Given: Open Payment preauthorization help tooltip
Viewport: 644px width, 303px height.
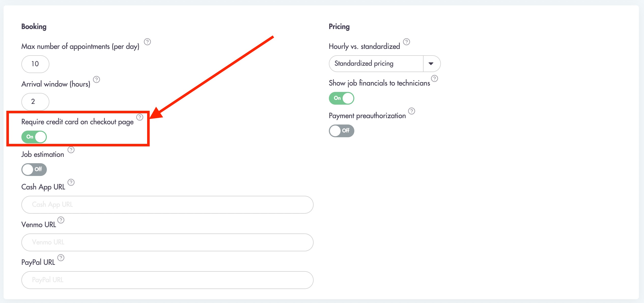Looking at the screenshot, I should pos(412,111).
